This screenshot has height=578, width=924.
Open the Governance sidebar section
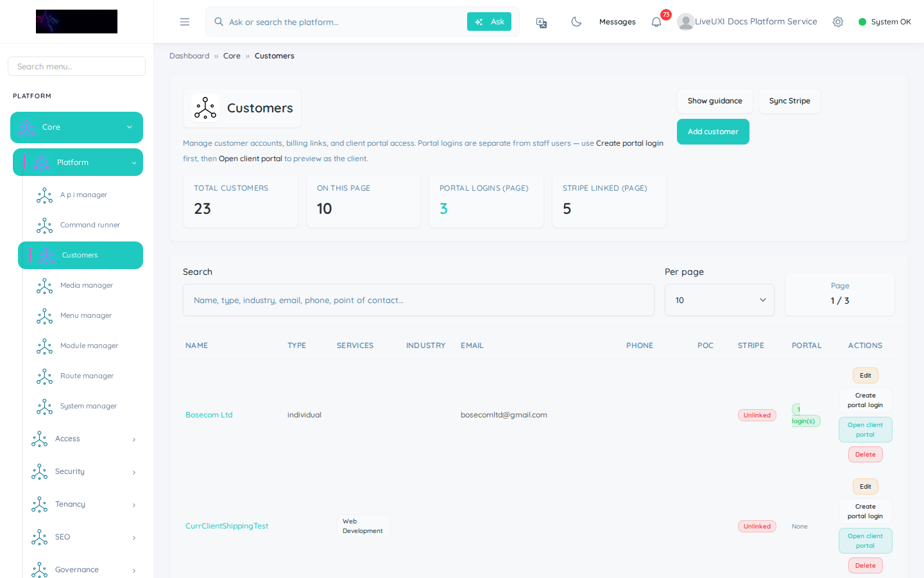coord(83,570)
